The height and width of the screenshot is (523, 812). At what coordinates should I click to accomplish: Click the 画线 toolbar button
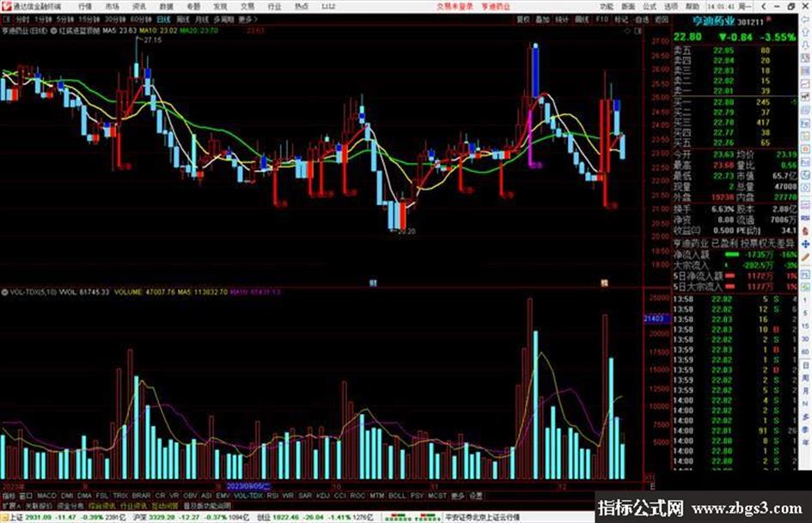coord(582,19)
